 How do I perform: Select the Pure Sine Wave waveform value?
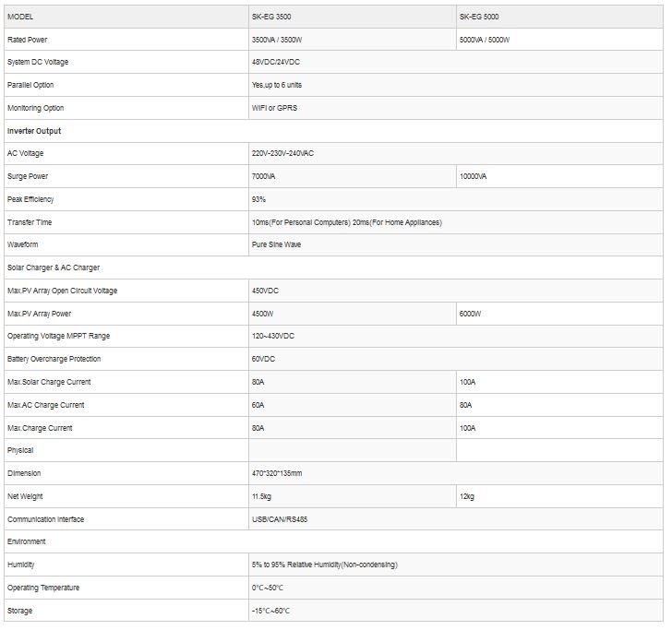pos(276,244)
